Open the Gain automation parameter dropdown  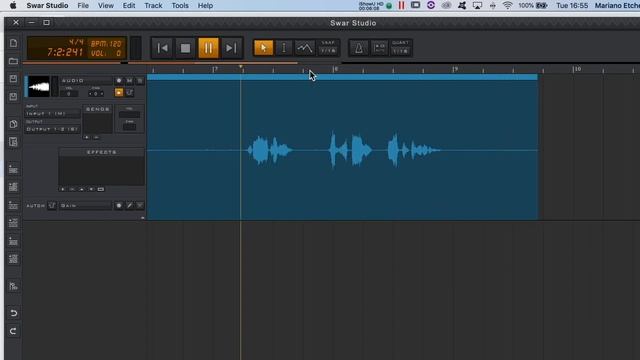[x=86, y=206]
